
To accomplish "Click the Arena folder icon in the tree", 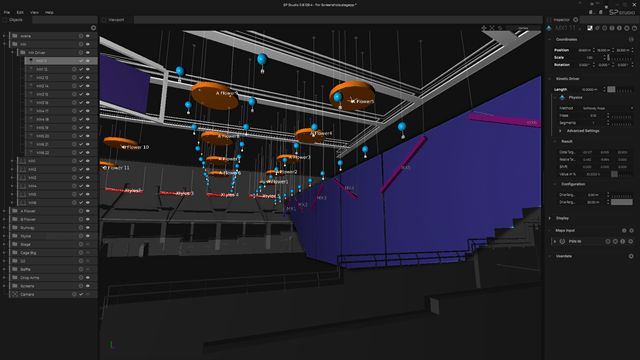I will click(15, 36).
